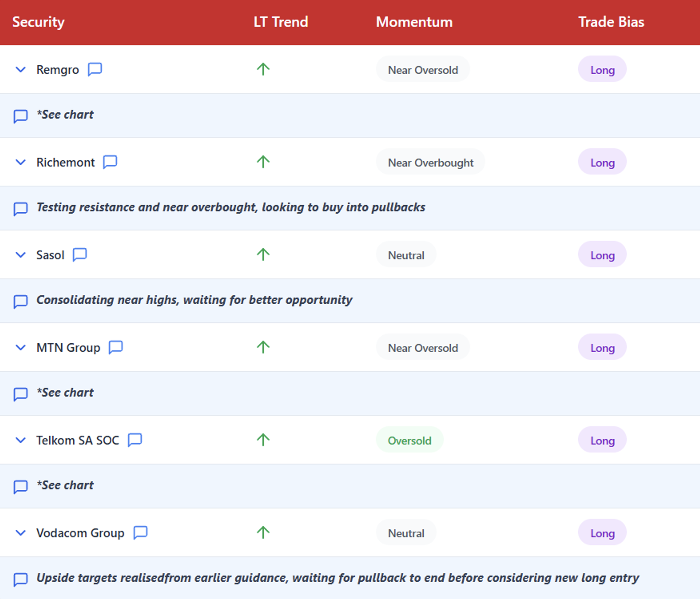This screenshot has height=599, width=700.
Task: Open the comment icon beside Vodacom Group
Action: (140, 533)
